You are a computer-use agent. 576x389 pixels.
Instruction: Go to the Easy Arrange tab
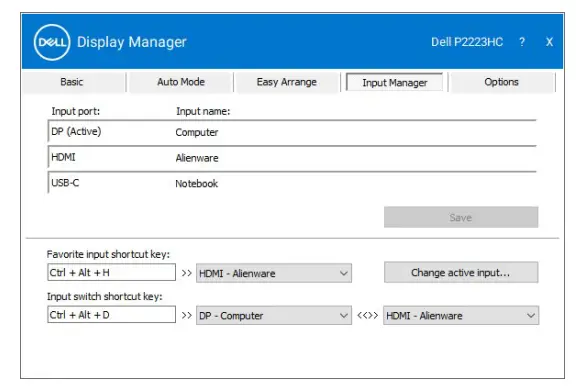click(287, 82)
